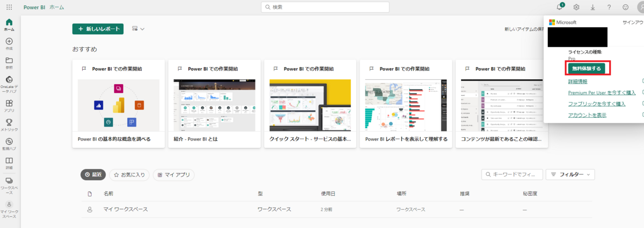Open 作成 in the sidebar
644x228 pixels.
[x=9, y=44]
